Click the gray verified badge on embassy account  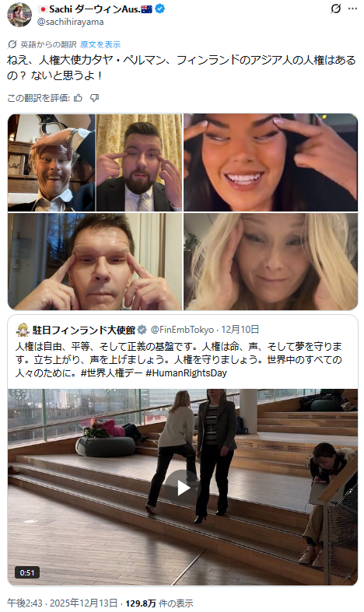(x=142, y=330)
